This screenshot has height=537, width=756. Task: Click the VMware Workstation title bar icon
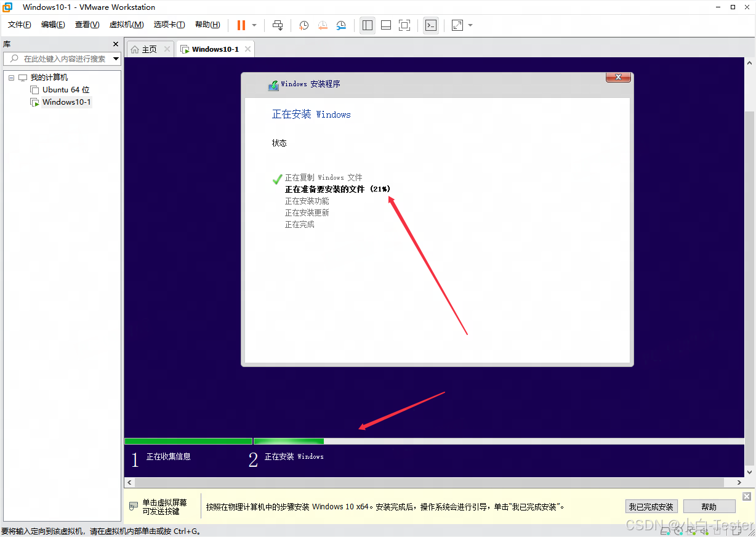7,7
